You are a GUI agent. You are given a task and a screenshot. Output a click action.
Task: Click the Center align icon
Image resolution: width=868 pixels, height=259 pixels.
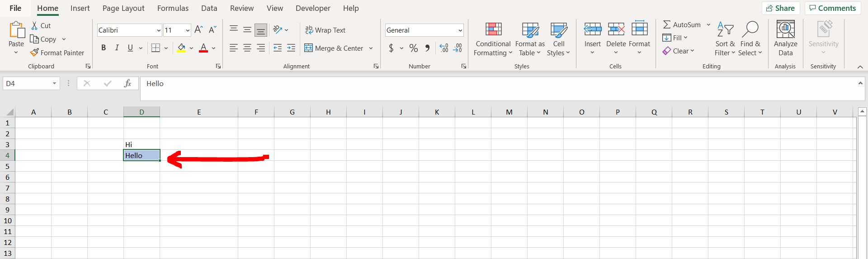(x=247, y=48)
